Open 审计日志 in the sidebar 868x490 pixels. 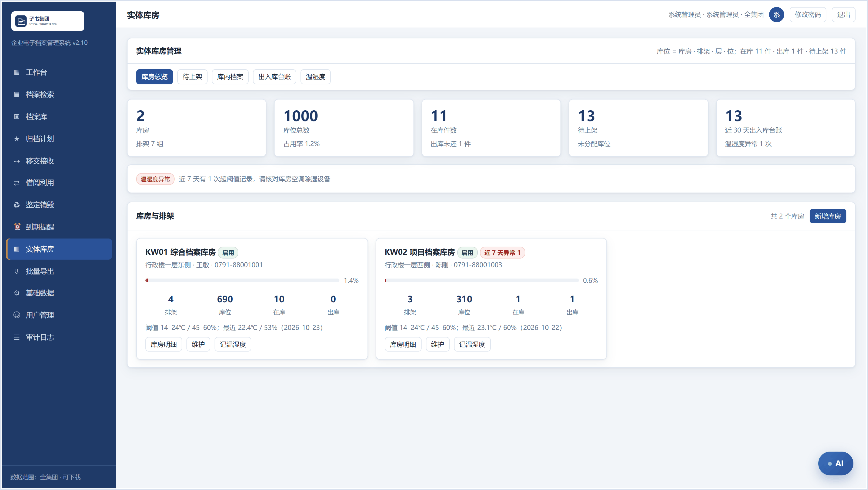(x=59, y=337)
